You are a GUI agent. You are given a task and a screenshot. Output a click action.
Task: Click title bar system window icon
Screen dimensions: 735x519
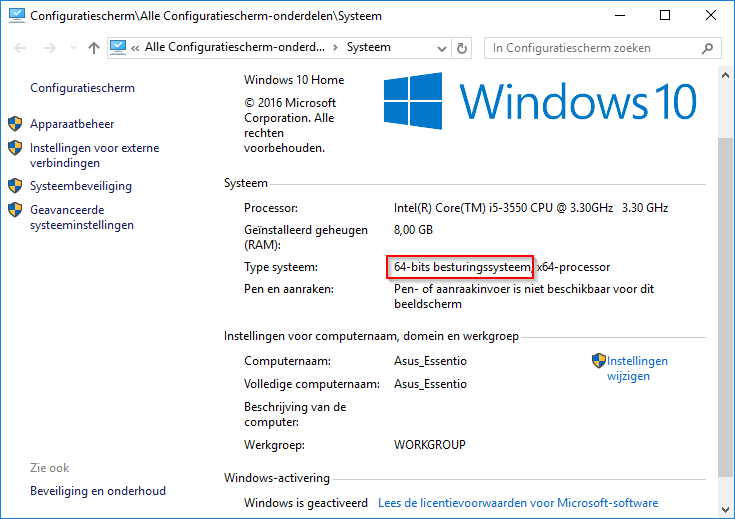click(x=16, y=15)
